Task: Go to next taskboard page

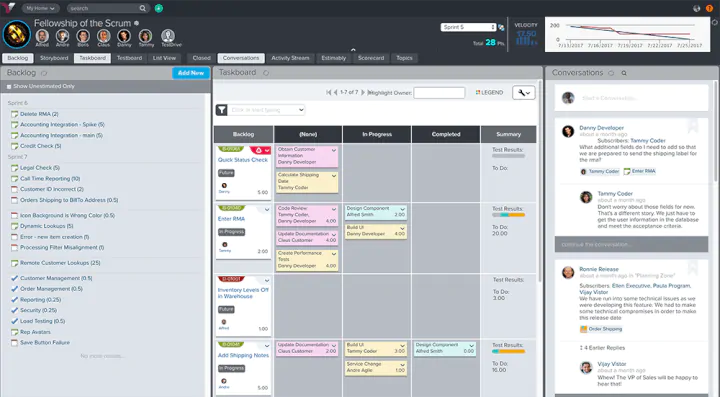Action: coord(363,92)
